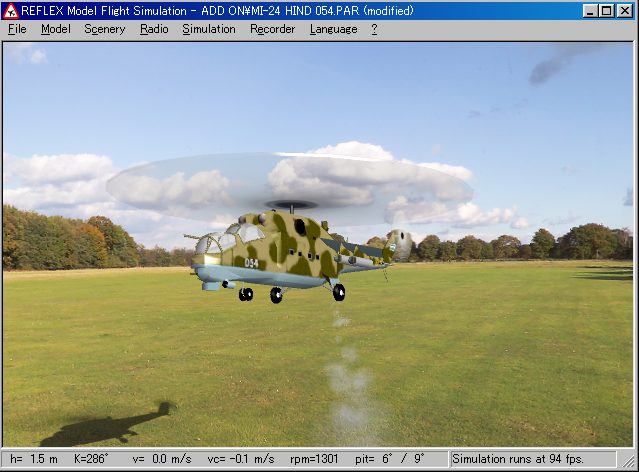Open the Model menu

(56, 29)
